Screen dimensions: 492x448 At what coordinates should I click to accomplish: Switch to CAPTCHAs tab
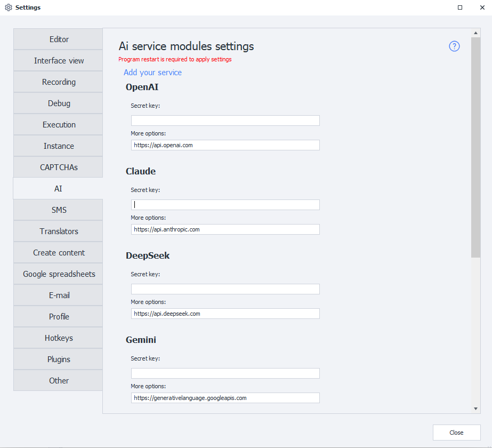pyautogui.click(x=58, y=167)
